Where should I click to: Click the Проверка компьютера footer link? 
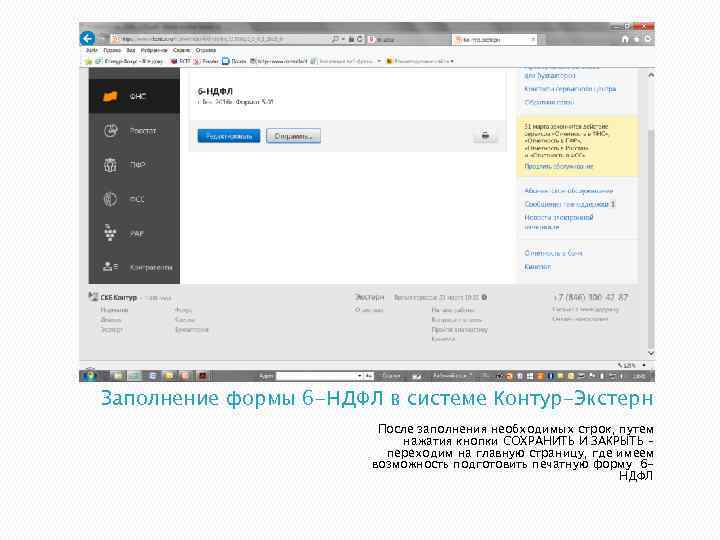pos(460,330)
